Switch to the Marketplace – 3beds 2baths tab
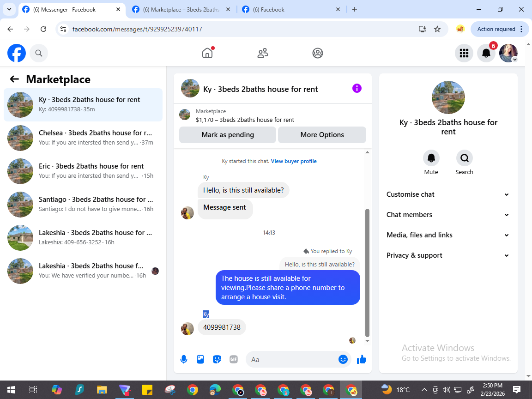The width and height of the screenshot is (532, 399). pyautogui.click(x=181, y=10)
